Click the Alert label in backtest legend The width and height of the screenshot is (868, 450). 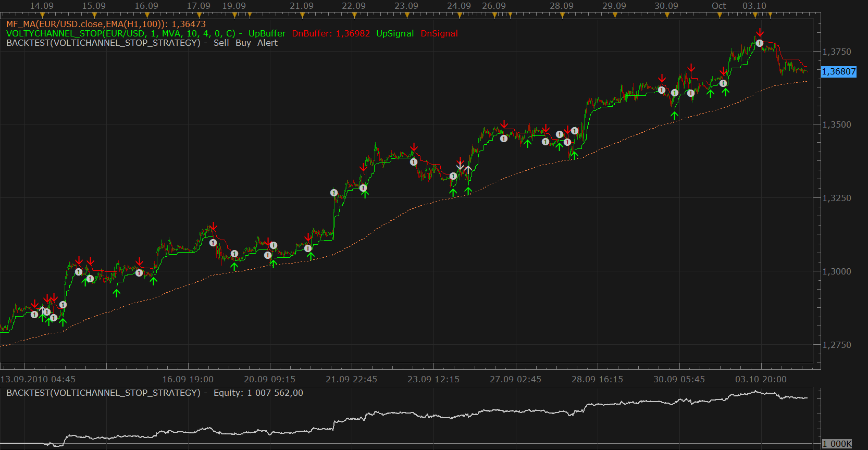267,43
